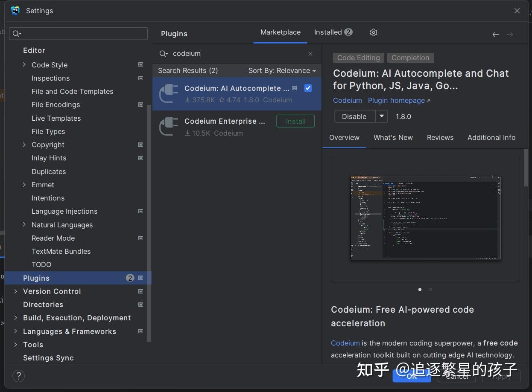
Task: Click the settings tree vertical scrollbar
Action: click(x=149, y=223)
